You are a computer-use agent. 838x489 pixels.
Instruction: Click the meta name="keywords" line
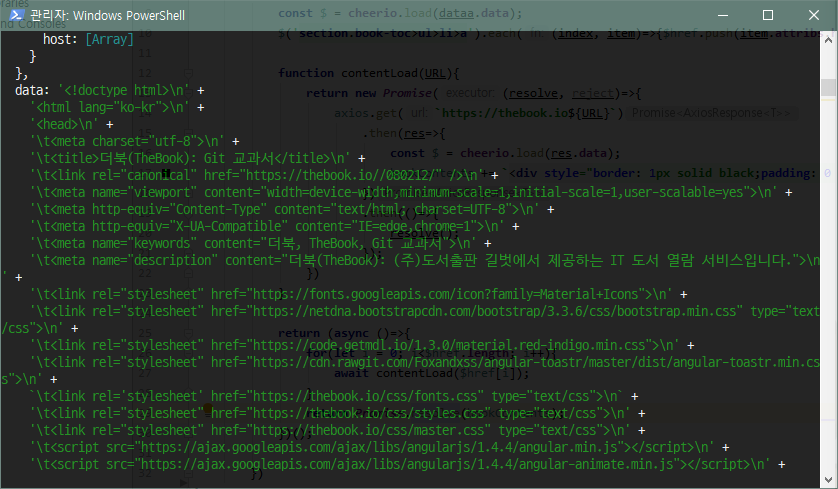[260, 244]
